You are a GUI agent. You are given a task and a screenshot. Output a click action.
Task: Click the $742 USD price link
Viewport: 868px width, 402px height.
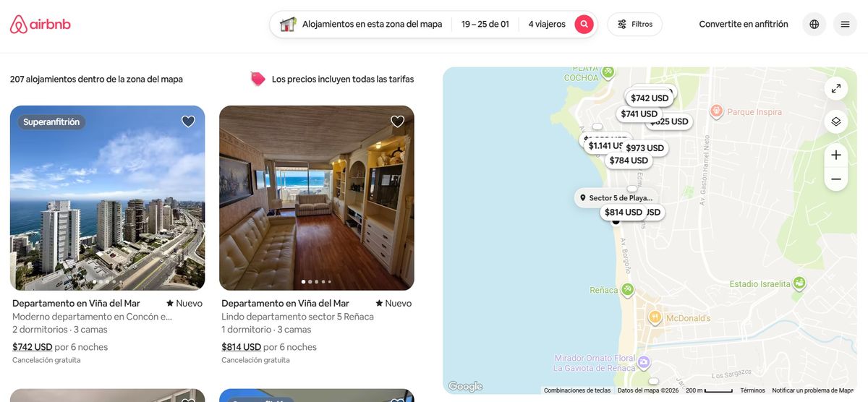(x=33, y=347)
